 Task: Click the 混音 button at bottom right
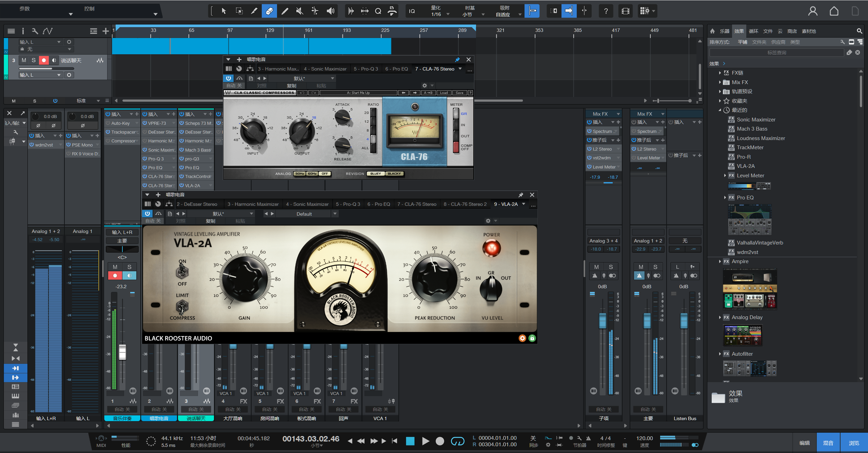tap(828, 443)
